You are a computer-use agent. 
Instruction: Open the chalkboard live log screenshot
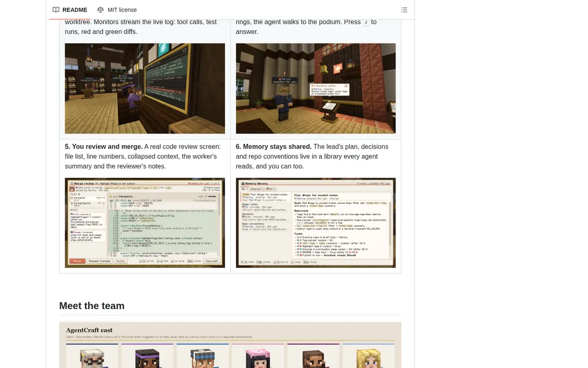[x=145, y=88]
